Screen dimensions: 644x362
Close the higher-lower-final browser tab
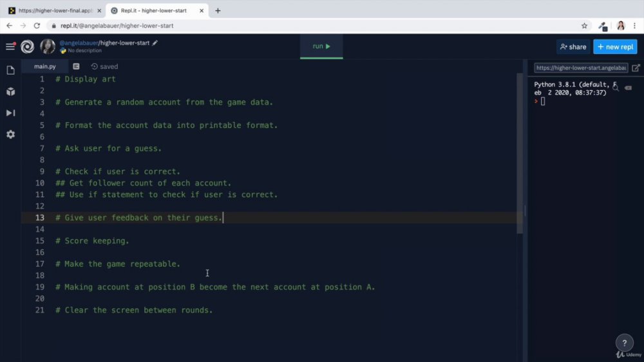click(99, 11)
